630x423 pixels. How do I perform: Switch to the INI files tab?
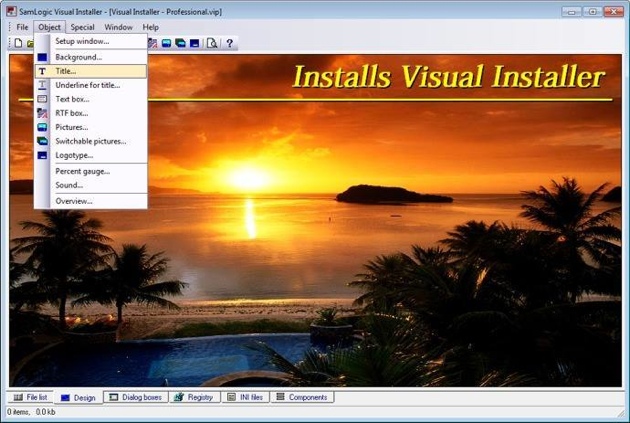[x=245, y=397]
